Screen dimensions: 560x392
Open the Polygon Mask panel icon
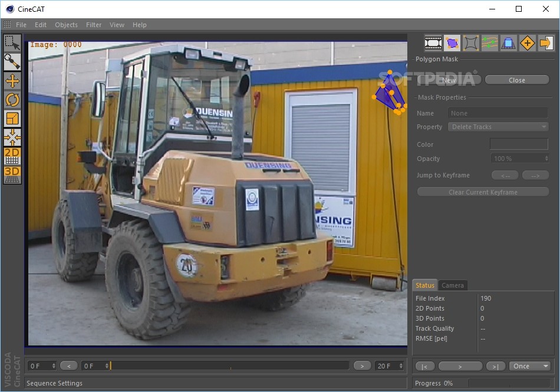click(452, 44)
